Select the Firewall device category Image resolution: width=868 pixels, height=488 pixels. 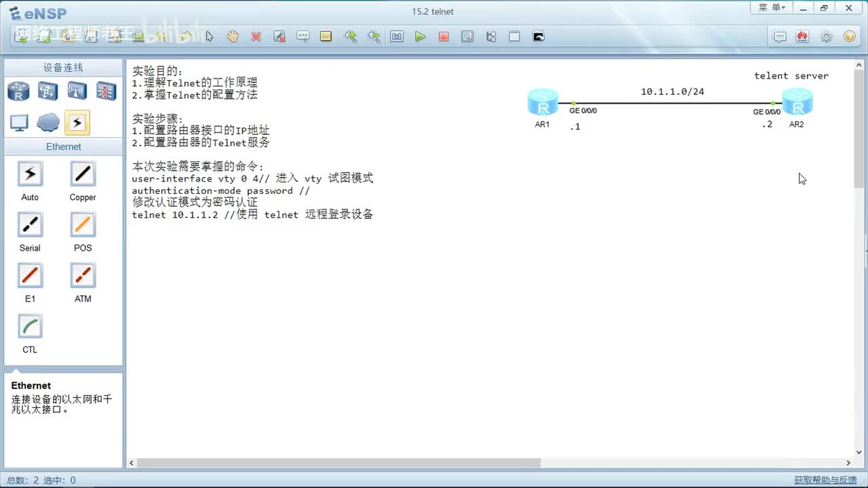coord(106,91)
